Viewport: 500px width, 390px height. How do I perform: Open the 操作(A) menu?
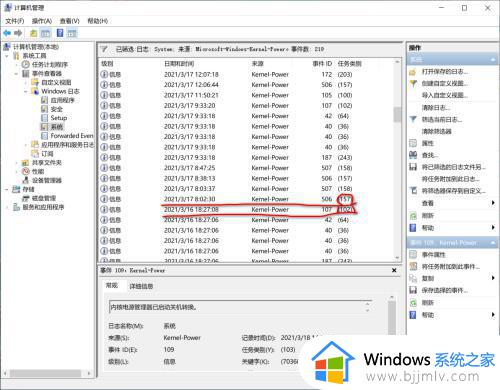tap(42, 21)
